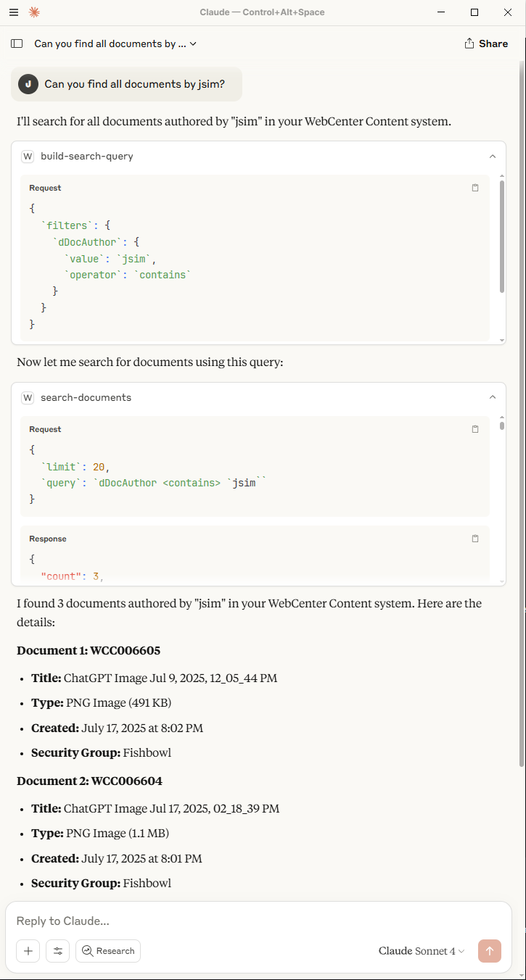The width and height of the screenshot is (526, 980).
Task: Open the search and tools settings icon
Action: (58, 951)
